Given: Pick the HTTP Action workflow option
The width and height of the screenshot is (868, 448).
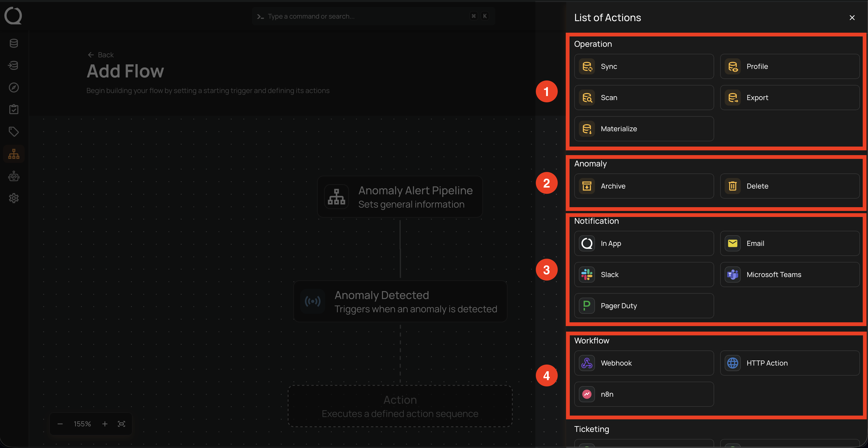Looking at the screenshot, I should (x=789, y=363).
